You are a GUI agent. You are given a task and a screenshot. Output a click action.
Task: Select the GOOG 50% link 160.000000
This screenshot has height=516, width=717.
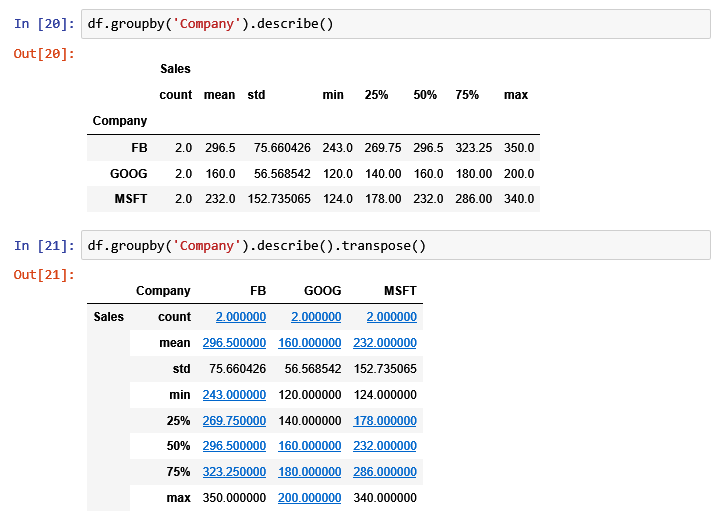tap(310, 446)
